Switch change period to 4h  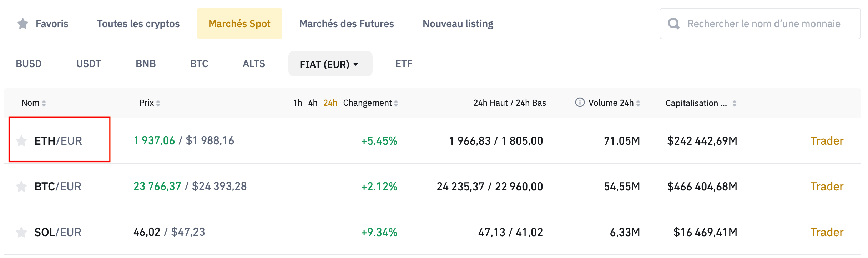(x=312, y=103)
